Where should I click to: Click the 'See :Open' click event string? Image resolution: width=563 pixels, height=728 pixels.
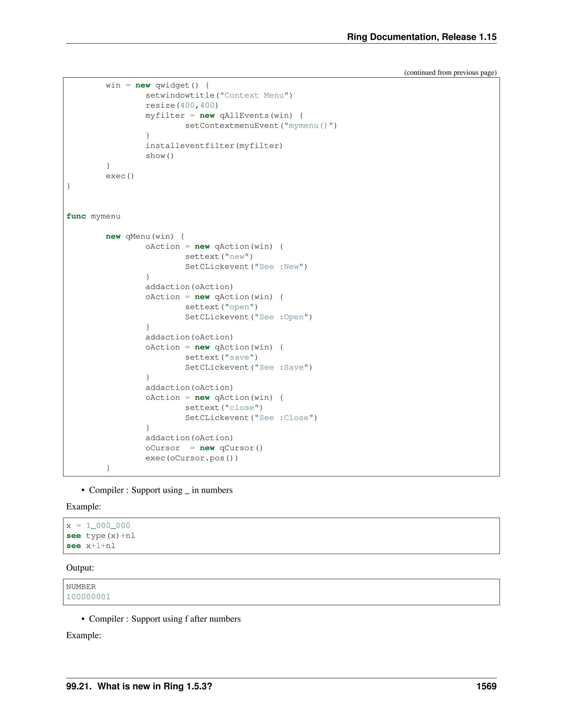coord(281,317)
